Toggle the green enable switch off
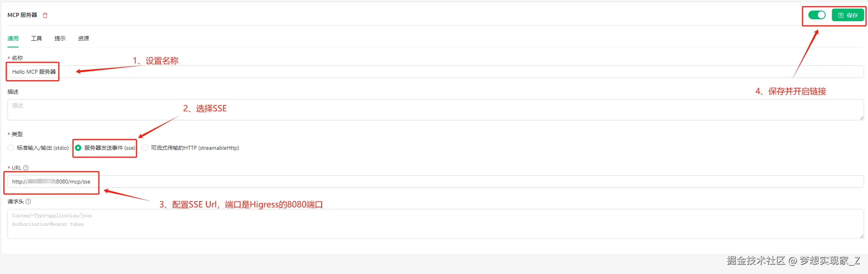Screen dimensions: 868x274 (817, 15)
